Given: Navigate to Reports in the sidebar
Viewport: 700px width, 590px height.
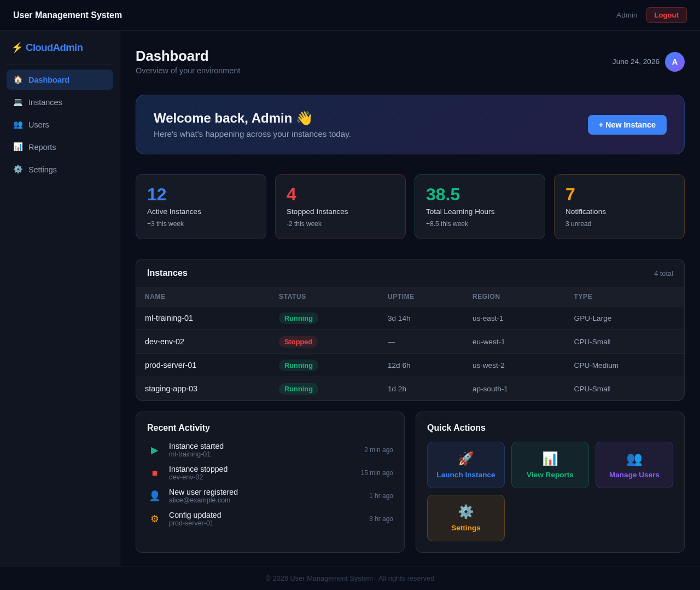Looking at the screenshot, I should 60,147.
